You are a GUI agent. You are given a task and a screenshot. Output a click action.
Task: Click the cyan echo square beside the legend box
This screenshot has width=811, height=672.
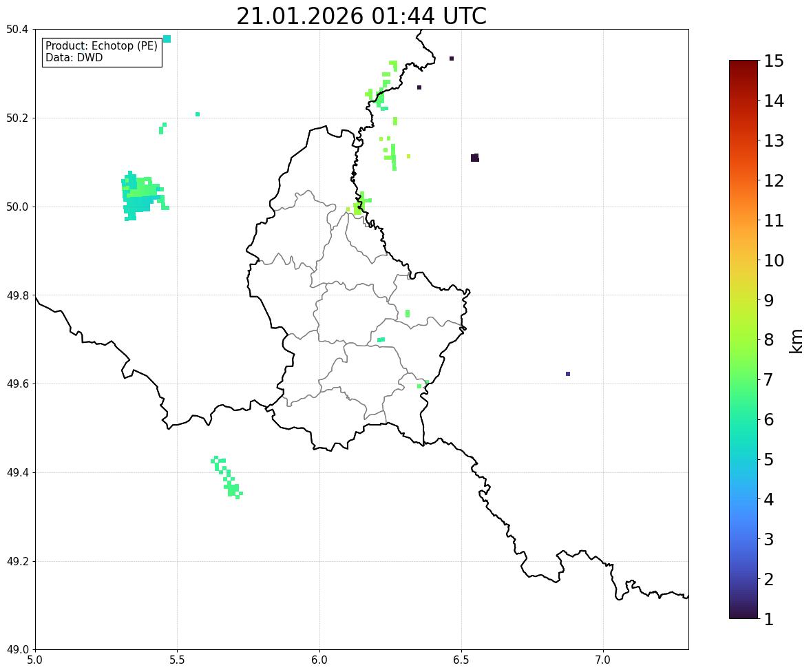coord(167,39)
